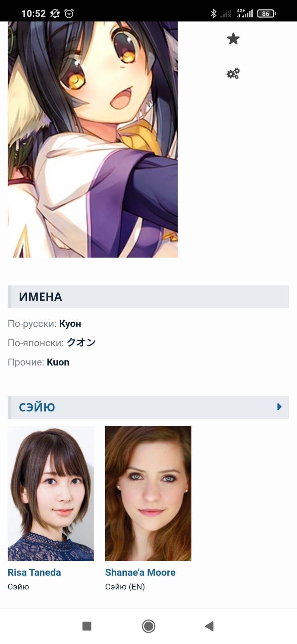Image resolution: width=297 pixels, height=644 pixels.
Task: Tap the battery indicator showing 86
Action: [x=266, y=13]
